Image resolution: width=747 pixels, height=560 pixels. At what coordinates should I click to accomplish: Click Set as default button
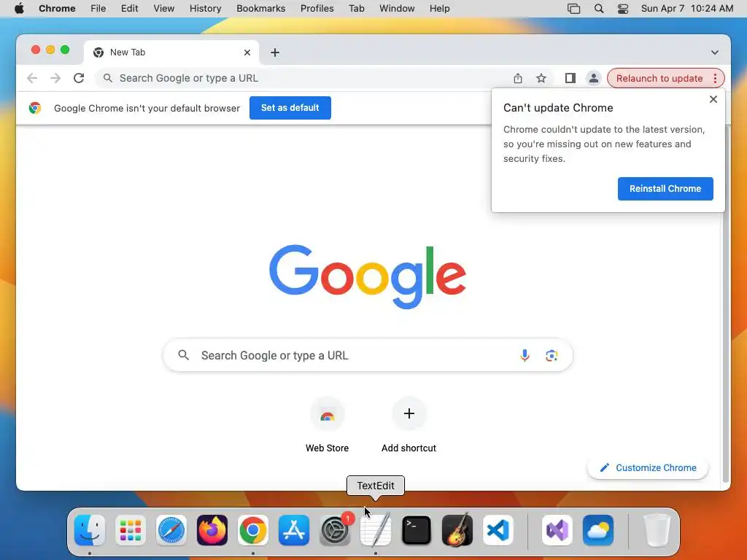(x=290, y=108)
